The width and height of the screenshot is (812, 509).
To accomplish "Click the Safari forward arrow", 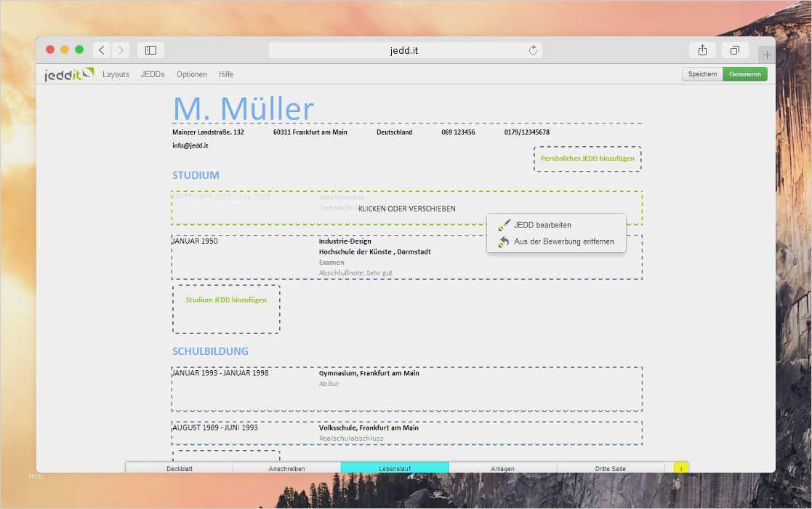I will pyautogui.click(x=121, y=50).
